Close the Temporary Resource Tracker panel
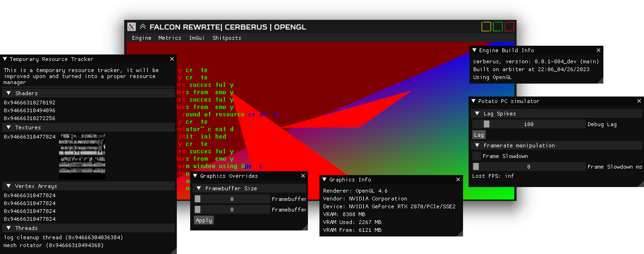644x254 pixels. point(172,59)
